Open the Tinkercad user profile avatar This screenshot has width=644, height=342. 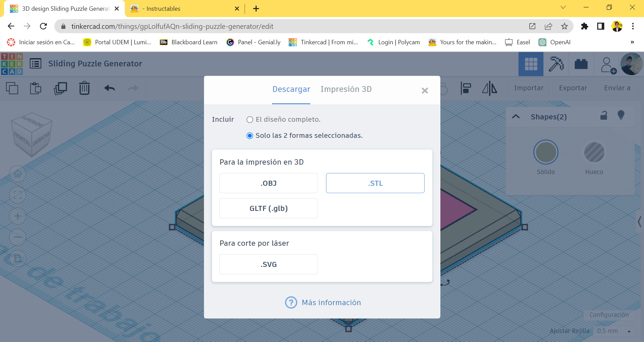(x=632, y=64)
